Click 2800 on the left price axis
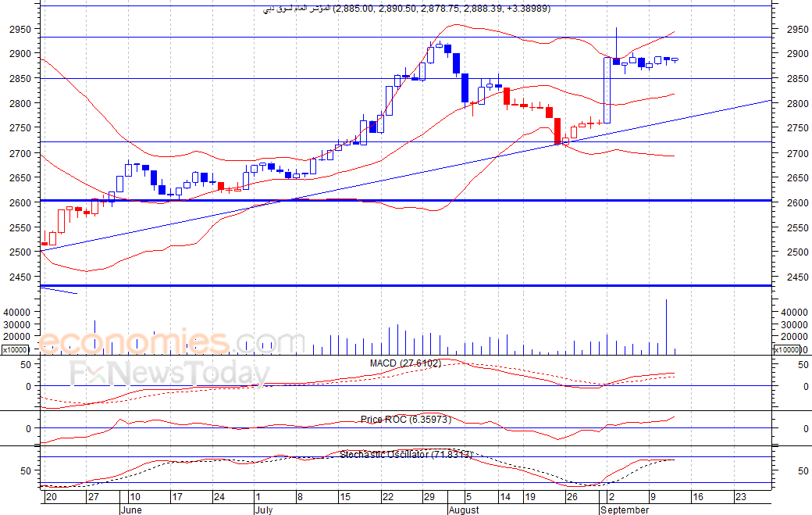 [x=20, y=104]
